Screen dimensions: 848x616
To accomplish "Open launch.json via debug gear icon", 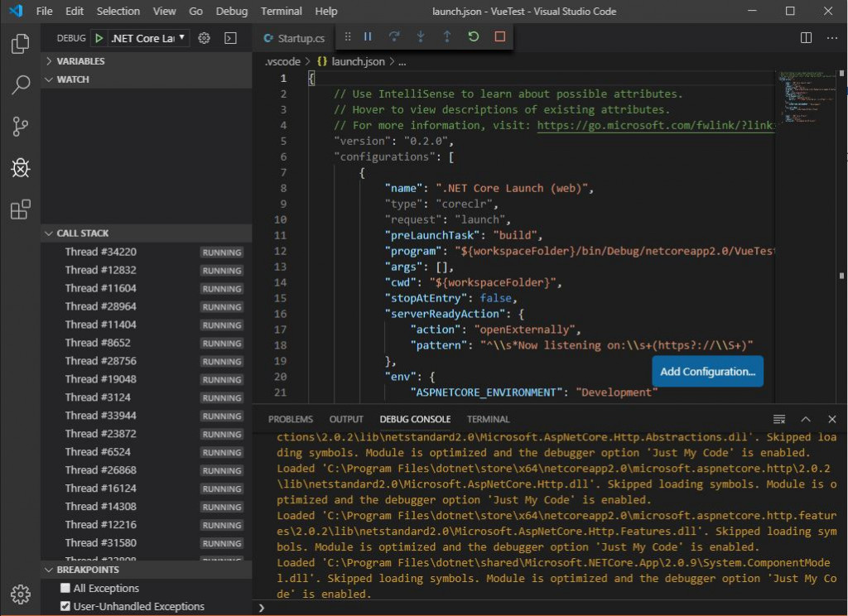I will pyautogui.click(x=204, y=38).
